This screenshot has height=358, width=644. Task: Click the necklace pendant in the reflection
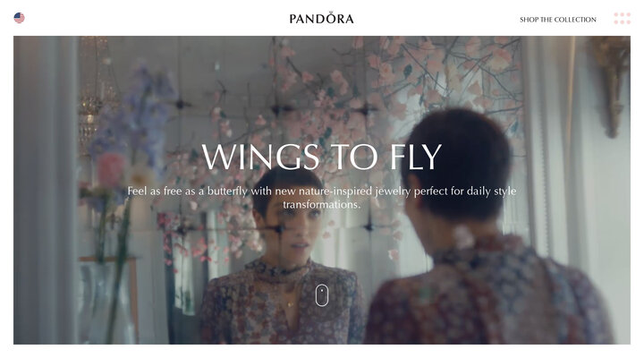coord(290,304)
